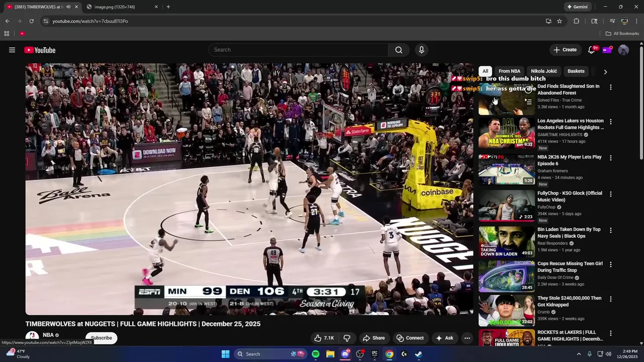The width and height of the screenshot is (644, 362).
Task: Reload the page
Action: point(31,21)
